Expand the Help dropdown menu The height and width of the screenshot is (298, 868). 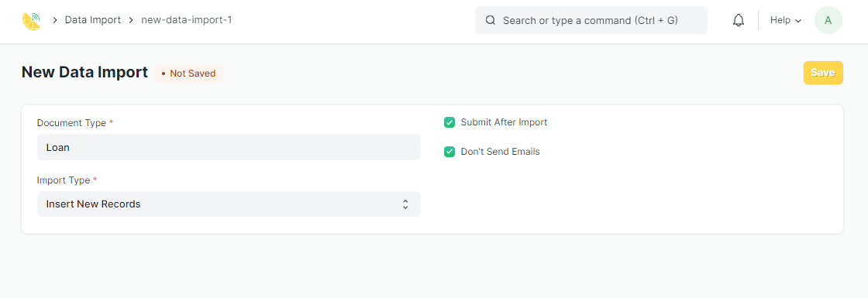click(786, 20)
